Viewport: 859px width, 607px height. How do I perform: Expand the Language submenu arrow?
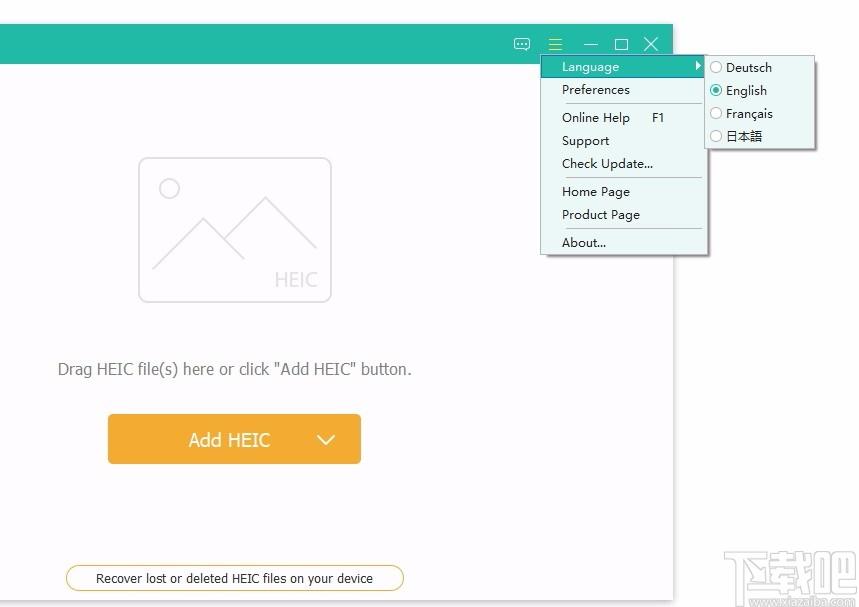697,66
